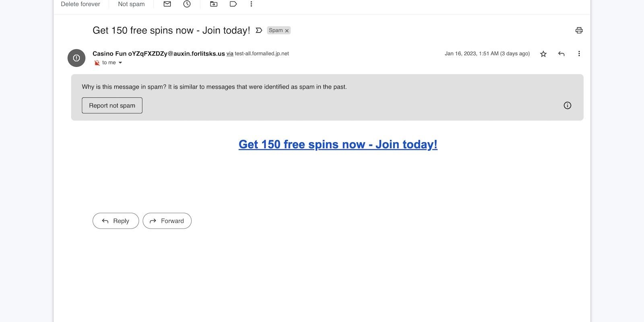Click sender name Casino Fun

[109, 54]
